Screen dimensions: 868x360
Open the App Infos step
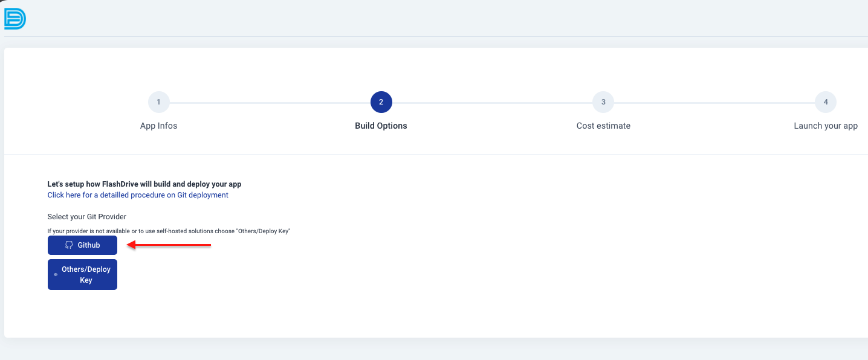coord(158,126)
